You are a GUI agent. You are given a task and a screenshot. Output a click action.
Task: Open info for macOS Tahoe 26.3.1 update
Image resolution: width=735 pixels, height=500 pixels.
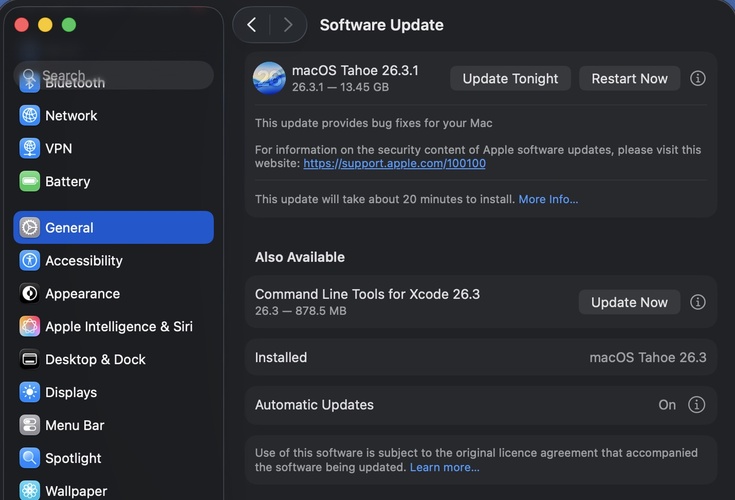point(698,78)
